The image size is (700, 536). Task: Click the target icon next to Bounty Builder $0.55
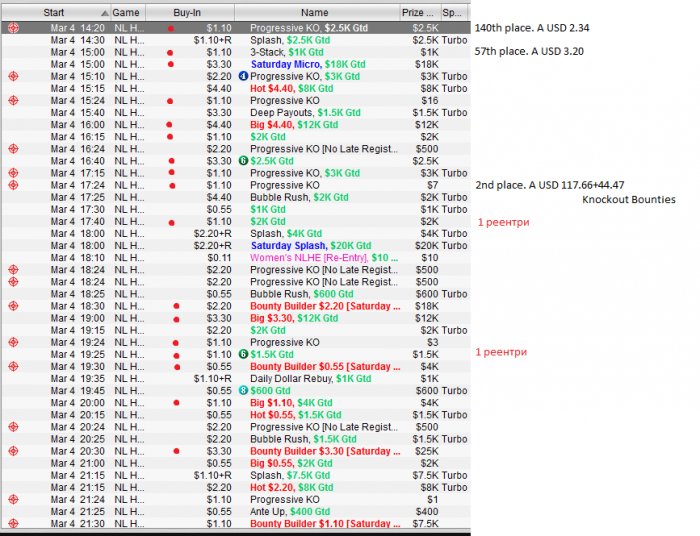(13, 366)
